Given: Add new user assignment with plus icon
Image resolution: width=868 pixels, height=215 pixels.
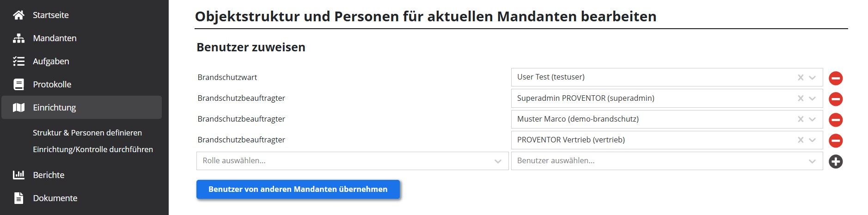Looking at the screenshot, I should (x=835, y=161).
